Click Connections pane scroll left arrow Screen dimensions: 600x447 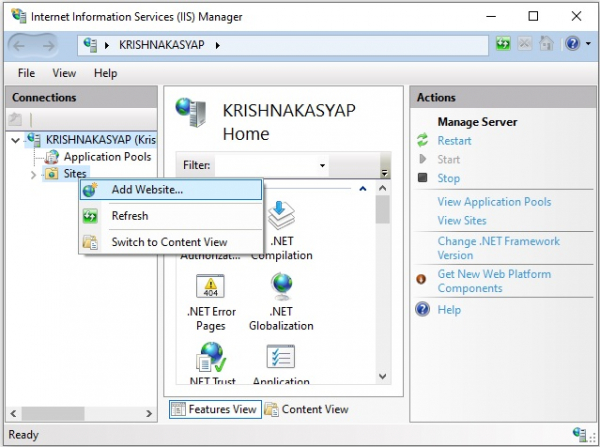(13, 413)
